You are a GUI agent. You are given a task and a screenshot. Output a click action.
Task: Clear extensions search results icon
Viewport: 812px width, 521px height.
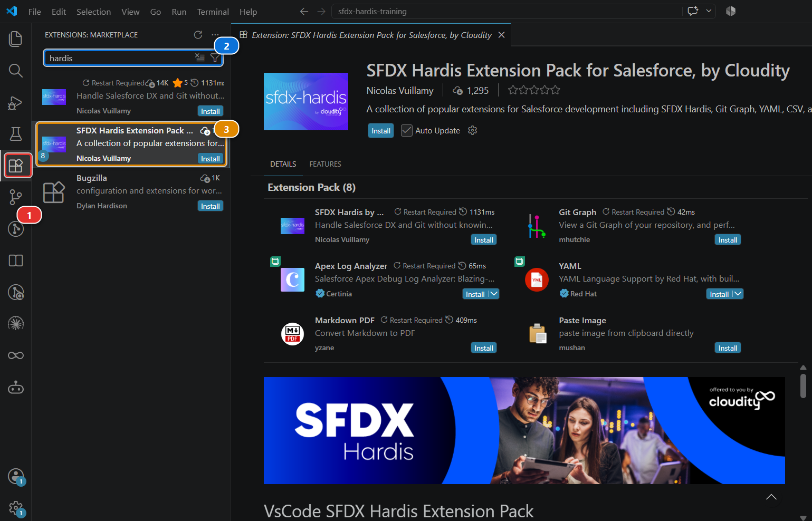[x=200, y=58]
